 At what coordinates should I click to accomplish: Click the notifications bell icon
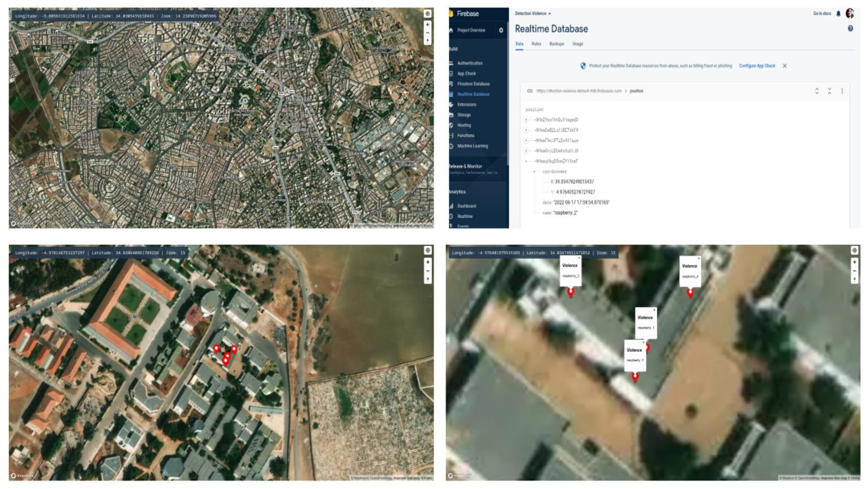(x=838, y=13)
